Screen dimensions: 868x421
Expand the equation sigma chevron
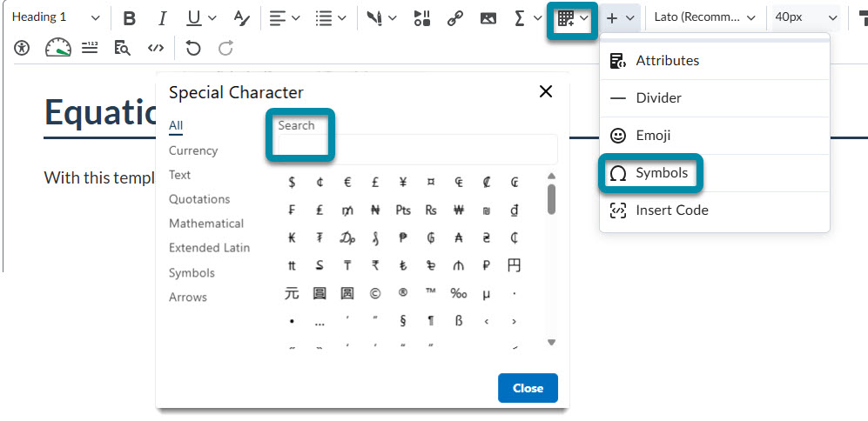[x=537, y=18]
